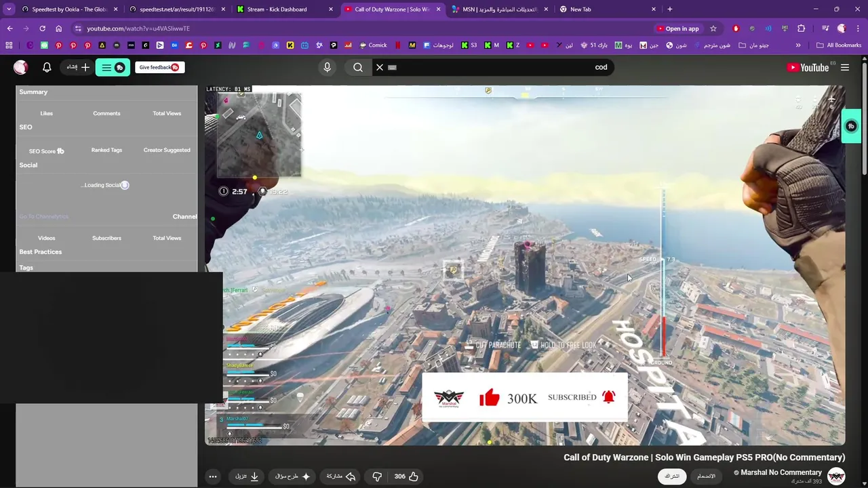This screenshot has height=488, width=868.
Task: Dislike the video with thumbs down
Action: (x=377, y=476)
